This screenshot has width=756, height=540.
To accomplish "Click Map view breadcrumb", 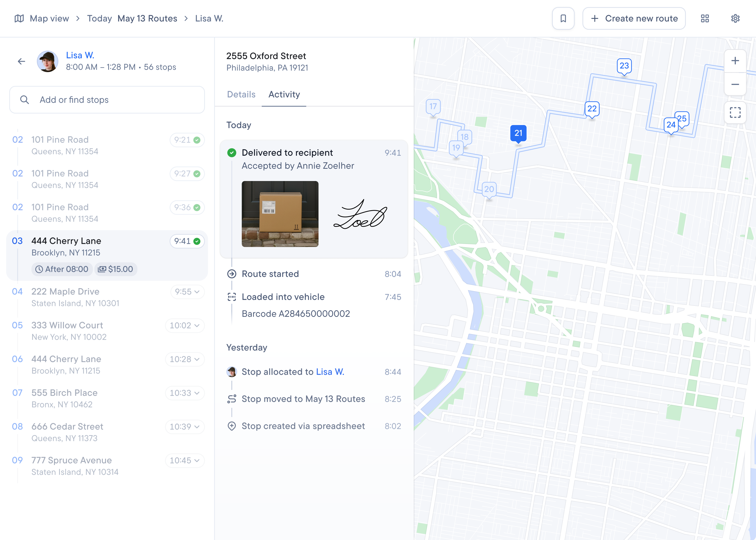I will tap(49, 18).
